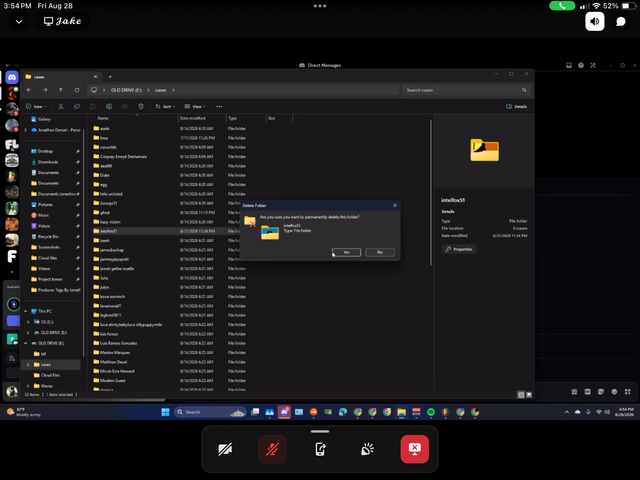
Task: Tap the green active call indicator
Action: pos(562,6)
